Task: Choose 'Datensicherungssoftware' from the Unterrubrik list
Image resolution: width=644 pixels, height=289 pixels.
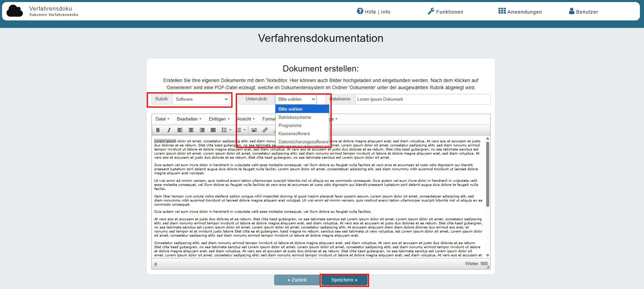Action: (302, 142)
